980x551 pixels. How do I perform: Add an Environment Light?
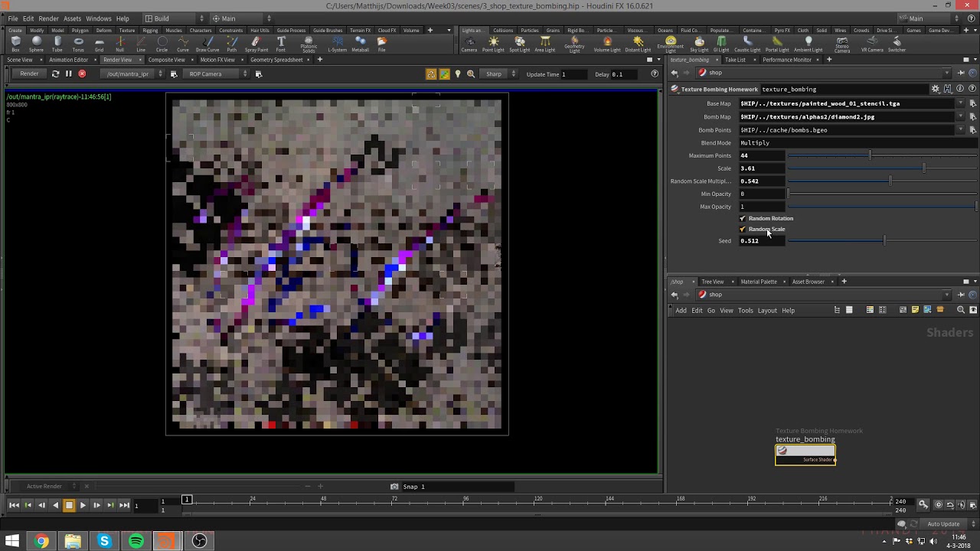pos(671,44)
